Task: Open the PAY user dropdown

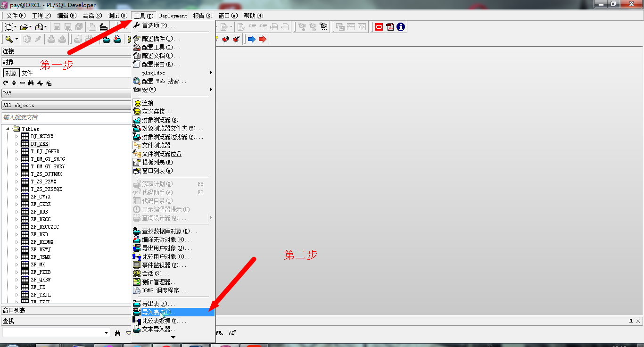Action: 66,93
